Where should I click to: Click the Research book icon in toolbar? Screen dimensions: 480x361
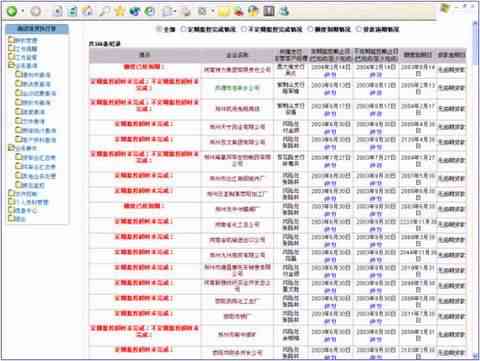[x=269, y=12]
